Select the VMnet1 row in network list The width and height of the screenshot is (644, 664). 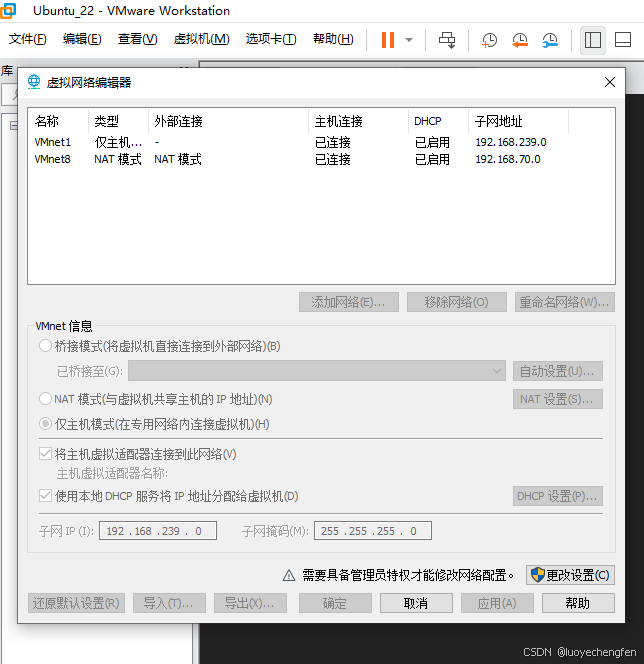coord(321,142)
